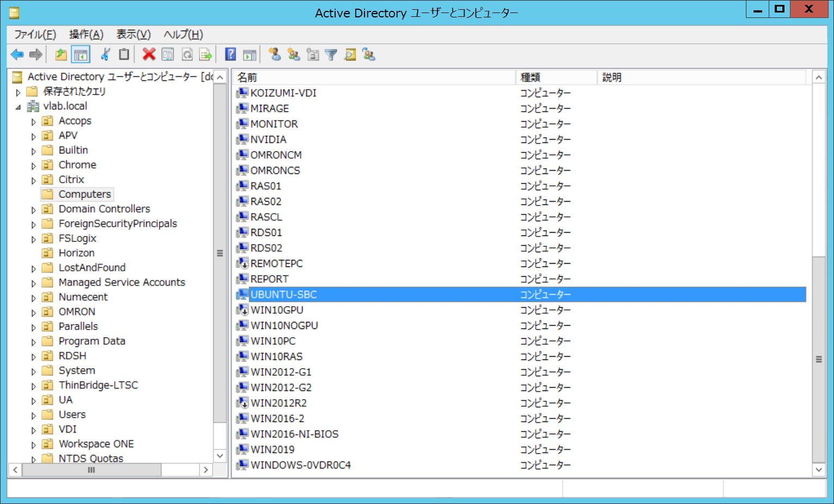Select the Find objects toolbar icon

click(x=350, y=54)
